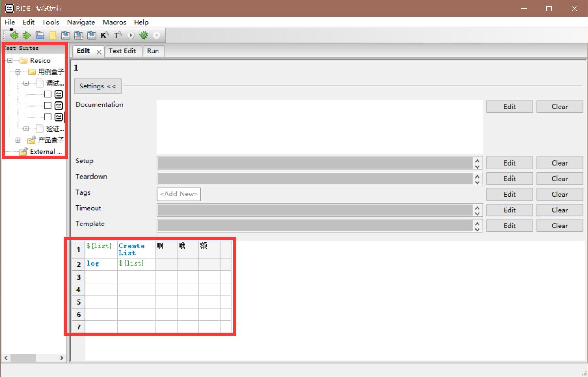Expand the 验证... suite node

[26, 129]
